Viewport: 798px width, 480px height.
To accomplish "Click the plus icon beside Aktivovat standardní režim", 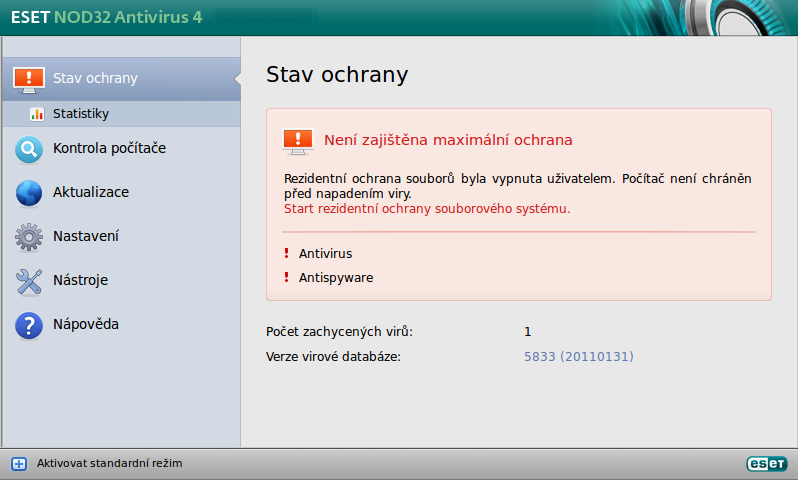I will (x=19, y=464).
